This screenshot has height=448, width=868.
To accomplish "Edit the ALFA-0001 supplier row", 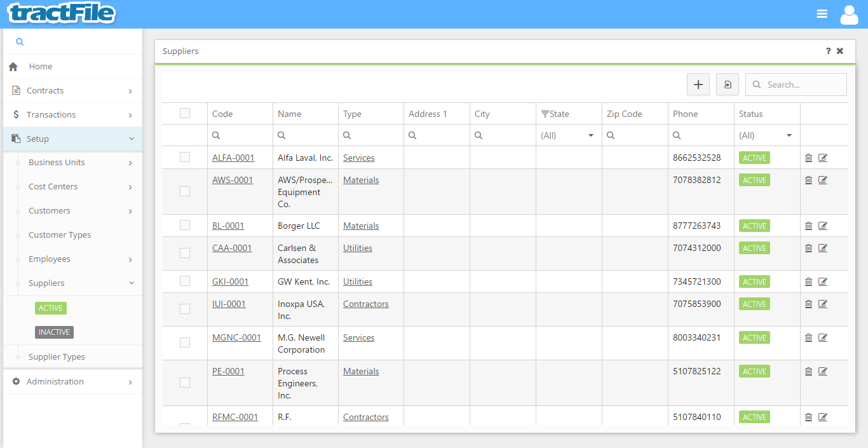I will 823,158.
